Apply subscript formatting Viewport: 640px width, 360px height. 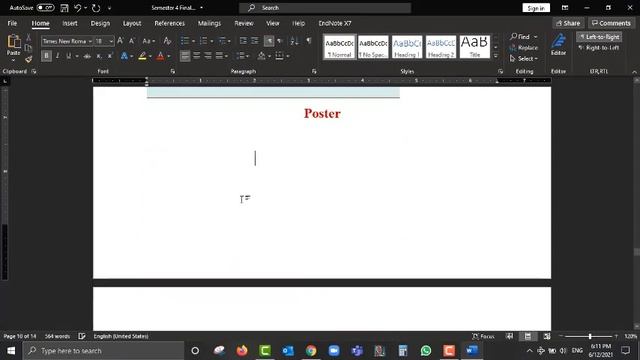point(99,56)
